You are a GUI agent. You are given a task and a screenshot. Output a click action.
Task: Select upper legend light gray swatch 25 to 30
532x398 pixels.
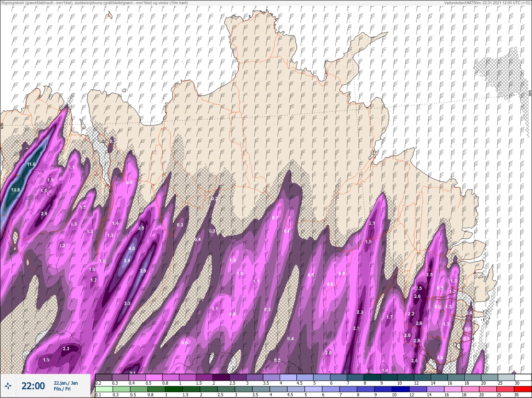coord(506,377)
